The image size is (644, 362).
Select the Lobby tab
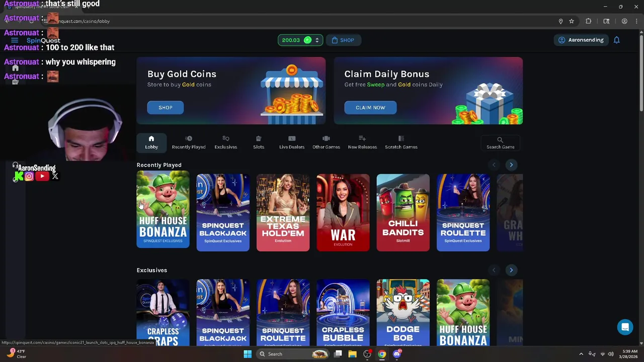point(151,142)
